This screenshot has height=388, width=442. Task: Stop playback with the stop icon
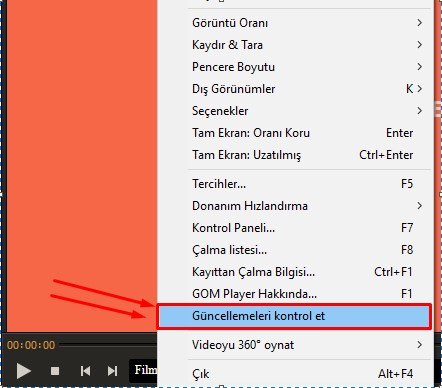pyautogui.click(x=55, y=371)
